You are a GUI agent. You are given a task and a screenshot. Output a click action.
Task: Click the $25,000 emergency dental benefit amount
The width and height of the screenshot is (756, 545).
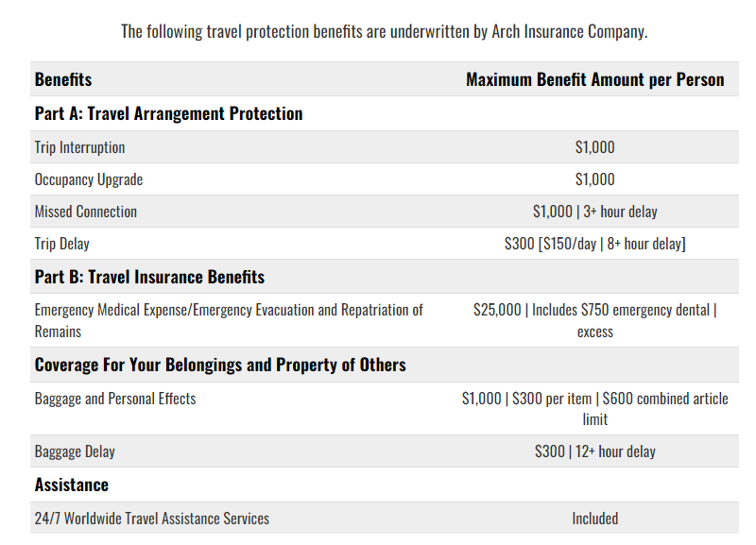click(595, 320)
